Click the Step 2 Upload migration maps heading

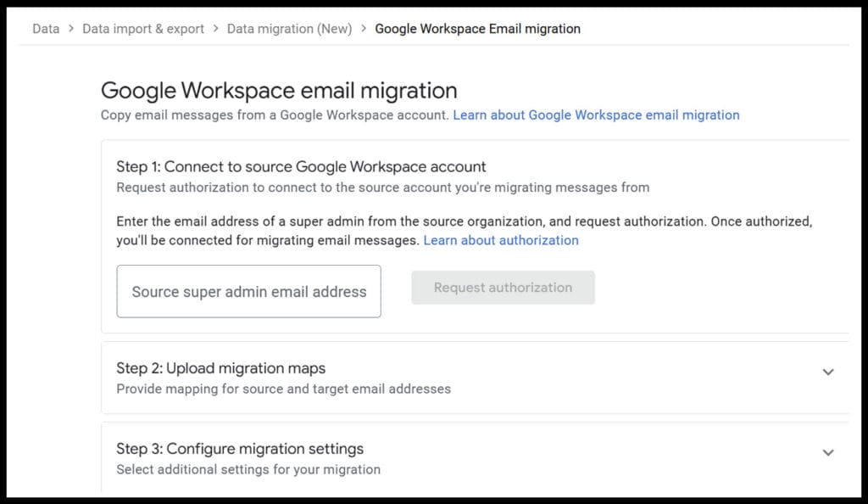220,368
